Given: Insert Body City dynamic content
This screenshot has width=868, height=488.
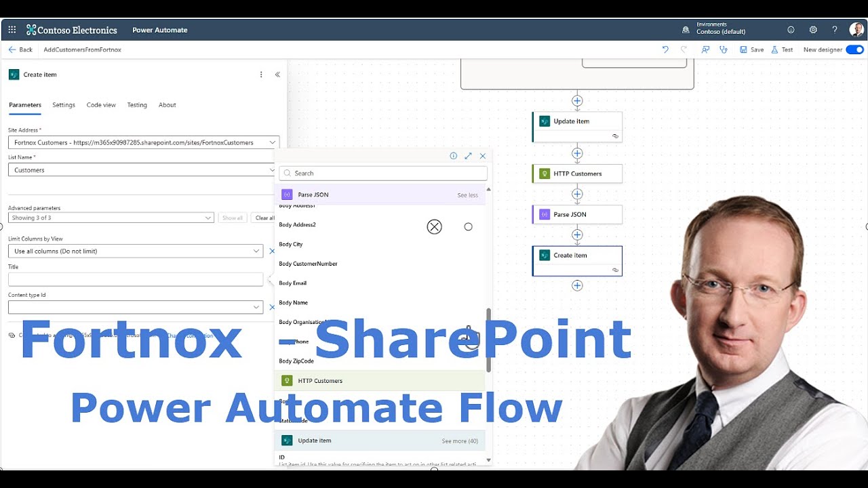Looking at the screenshot, I should (291, 244).
